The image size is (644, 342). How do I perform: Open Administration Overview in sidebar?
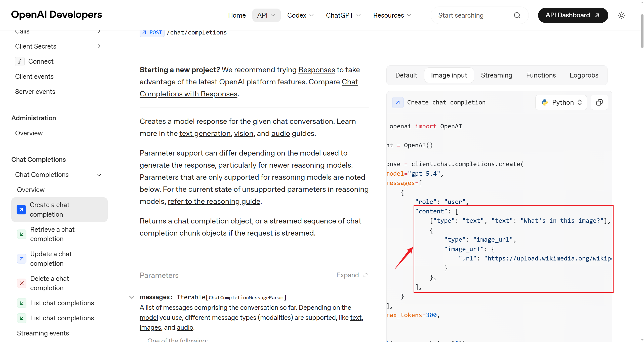coord(29,133)
